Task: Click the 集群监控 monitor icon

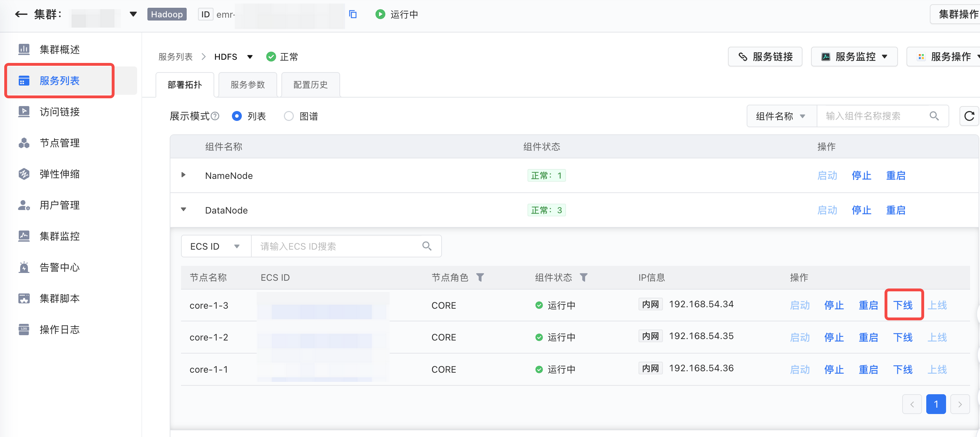Action: tap(24, 236)
